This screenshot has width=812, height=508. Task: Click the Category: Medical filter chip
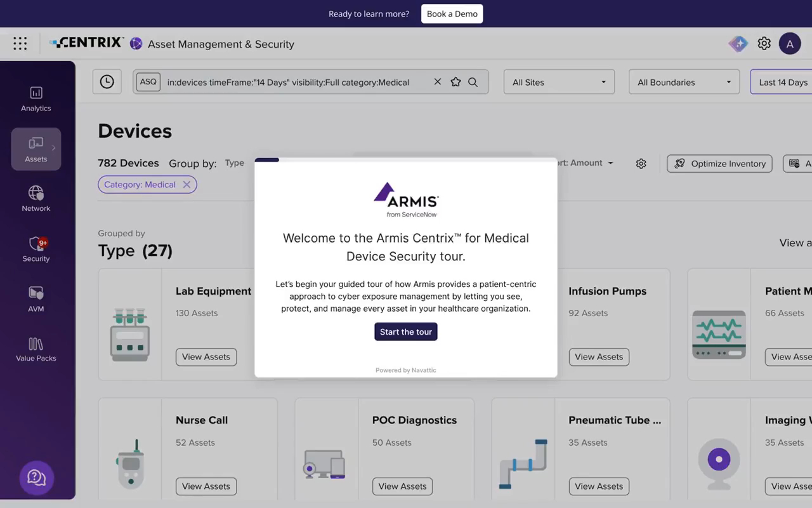(x=147, y=184)
